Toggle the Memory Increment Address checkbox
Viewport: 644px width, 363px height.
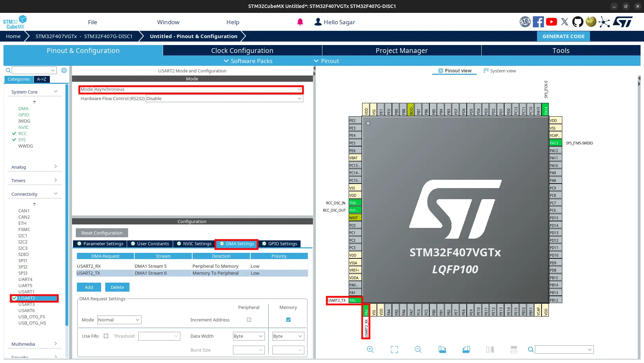pos(288,320)
